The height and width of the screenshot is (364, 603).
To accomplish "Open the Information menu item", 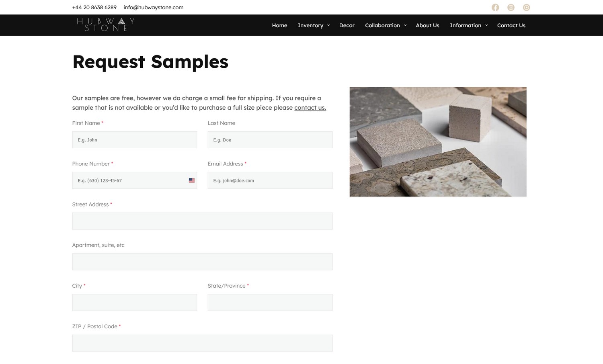I will coord(466,25).
